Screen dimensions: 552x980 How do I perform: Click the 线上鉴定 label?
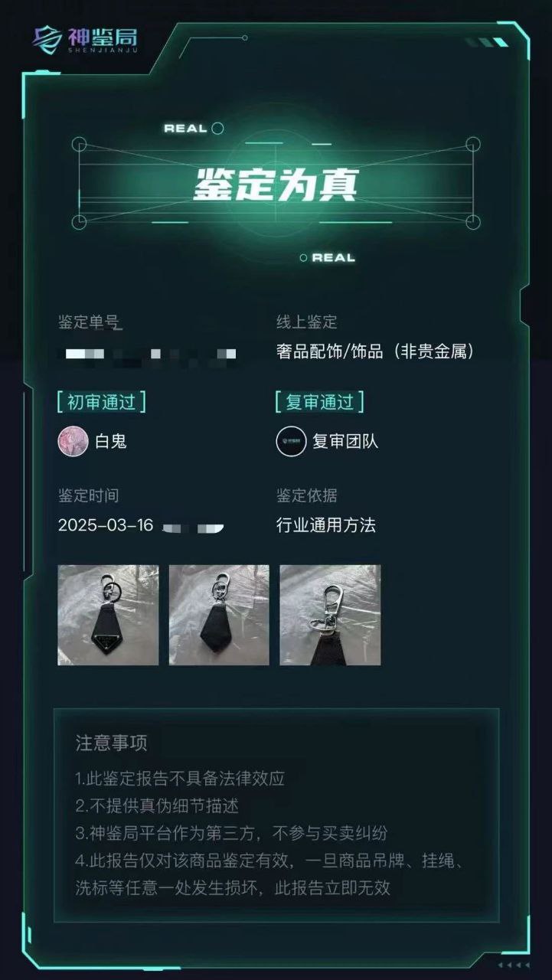pos(306,322)
